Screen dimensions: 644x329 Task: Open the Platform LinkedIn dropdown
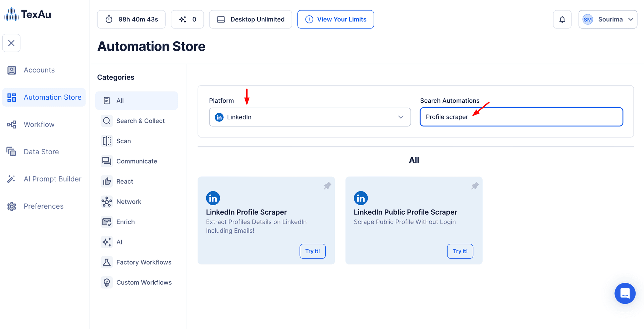coord(310,117)
